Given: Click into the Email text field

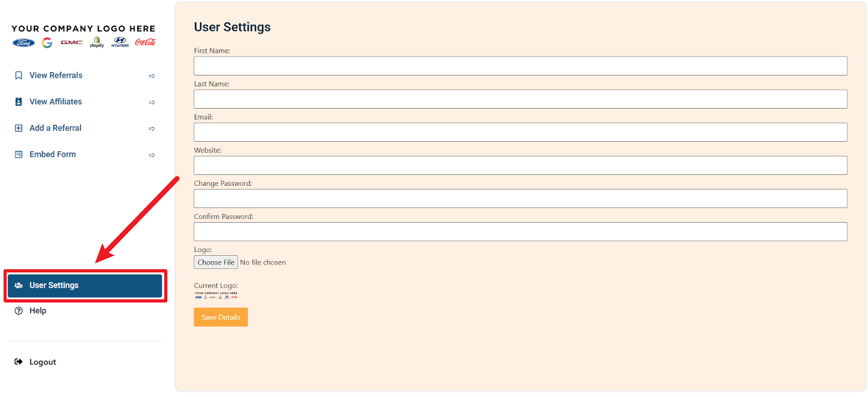Looking at the screenshot, I should (x=520, y=132).
